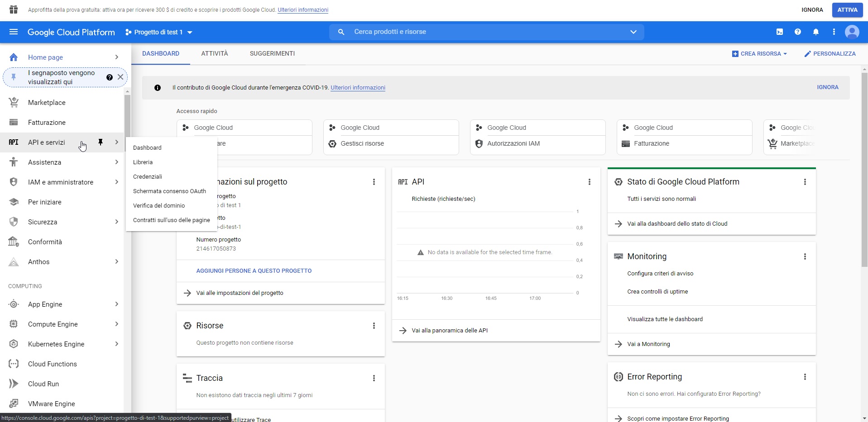Switch to the DASHBOARD tab
The width and height of the screenshot is (868, 422).
point(161,53)
